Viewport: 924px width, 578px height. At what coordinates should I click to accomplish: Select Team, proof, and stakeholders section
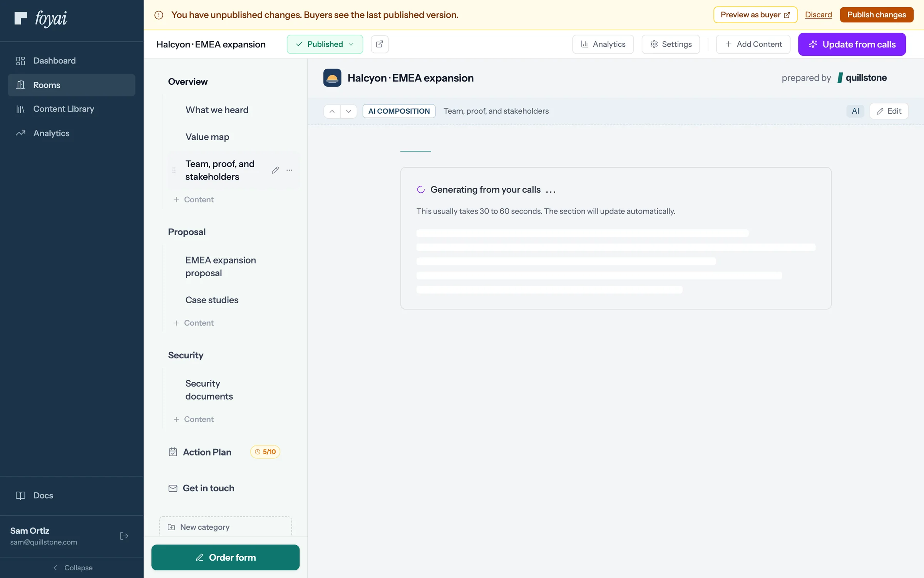click(x=220, y=170)
